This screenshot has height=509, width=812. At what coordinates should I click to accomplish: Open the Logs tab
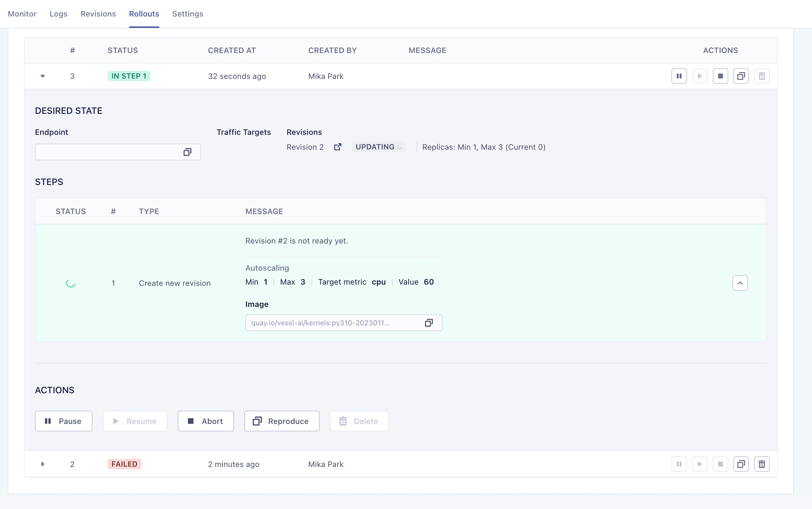click(58, 14)
